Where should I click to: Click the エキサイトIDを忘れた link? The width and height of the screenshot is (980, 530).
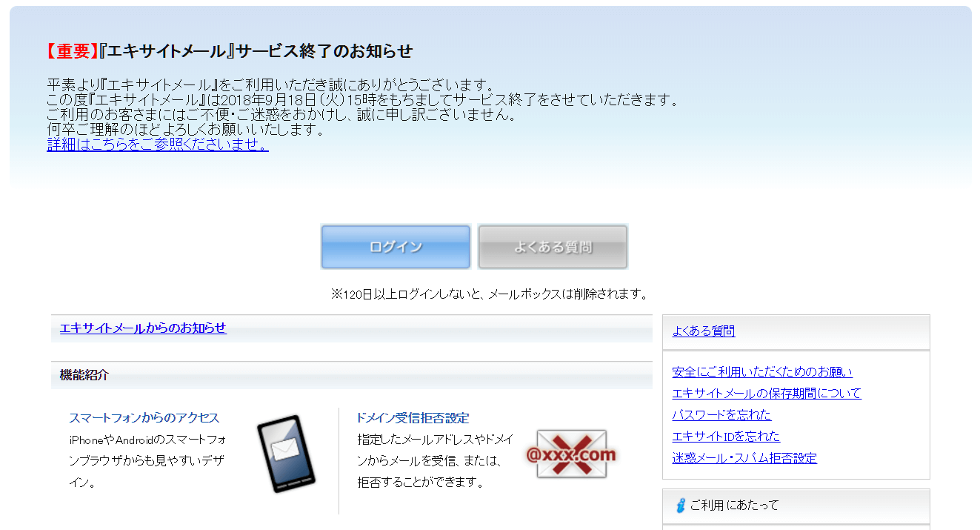coord(726,437)
